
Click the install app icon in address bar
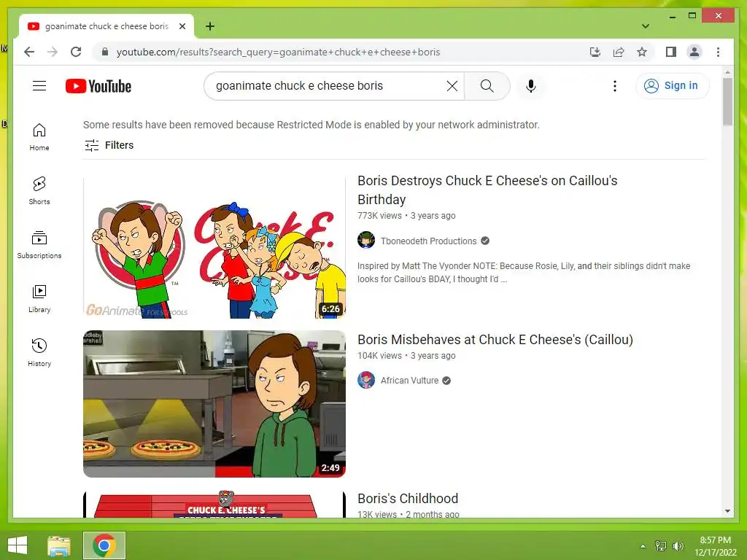595,52
